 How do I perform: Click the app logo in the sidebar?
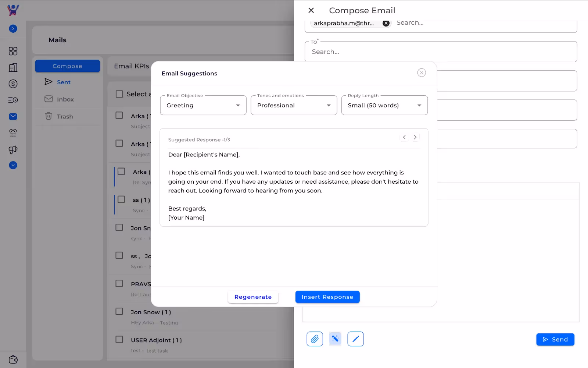(13, 10)
